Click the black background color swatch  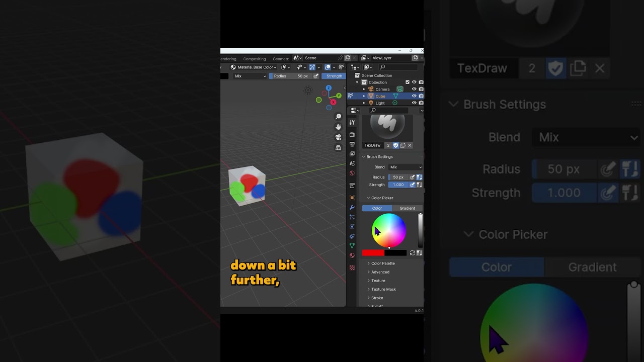pos(395,253)
